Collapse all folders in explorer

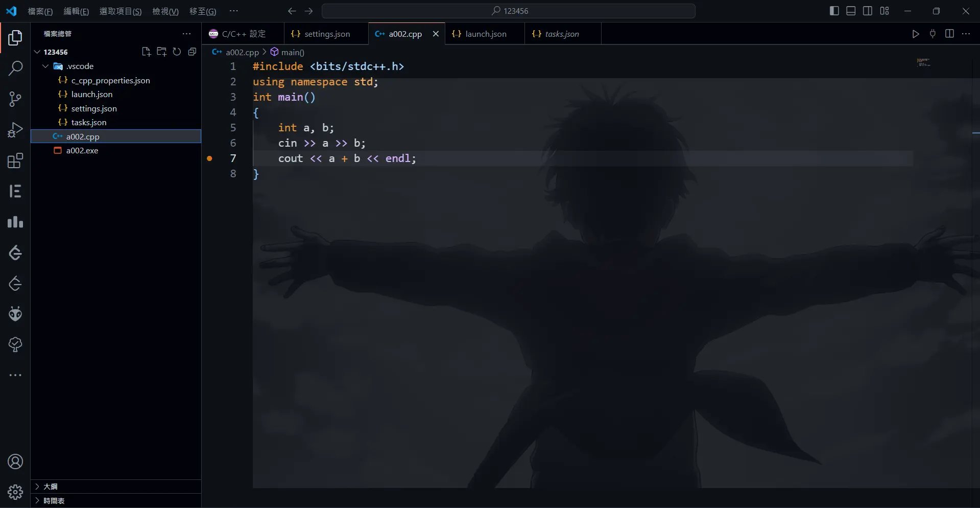point(192,52)
